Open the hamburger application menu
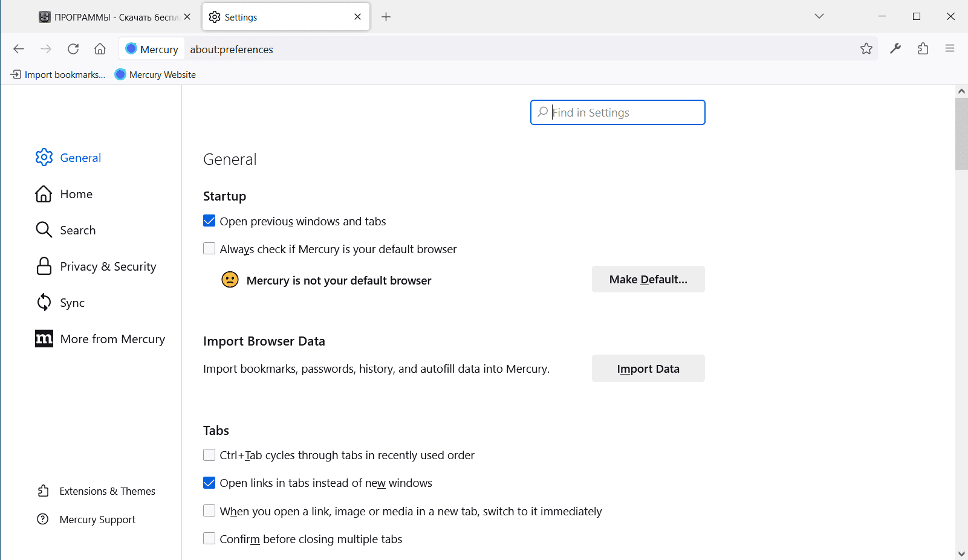 (x=950, y=49)
